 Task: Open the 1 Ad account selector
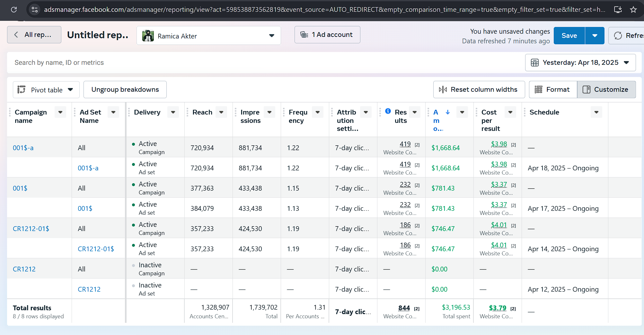327,35
